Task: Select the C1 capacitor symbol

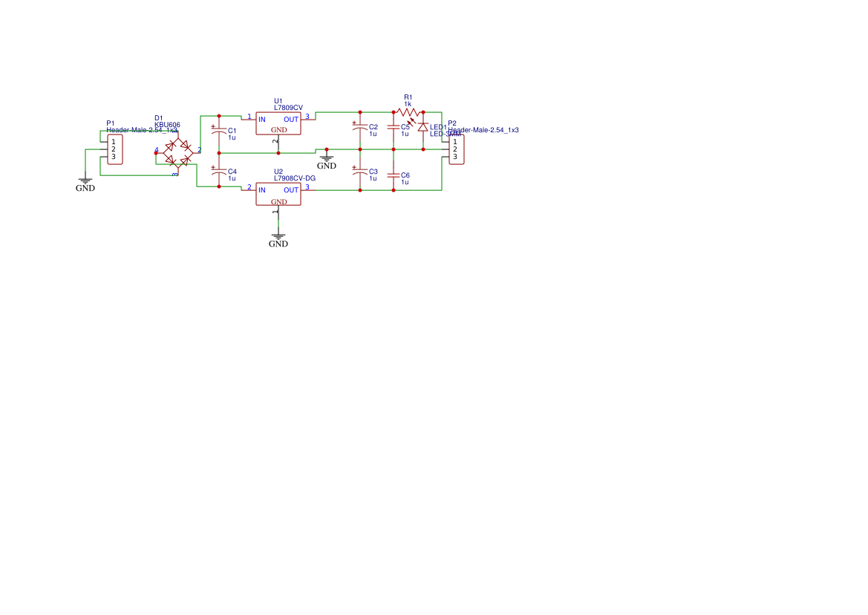Action: click(218, 131)
